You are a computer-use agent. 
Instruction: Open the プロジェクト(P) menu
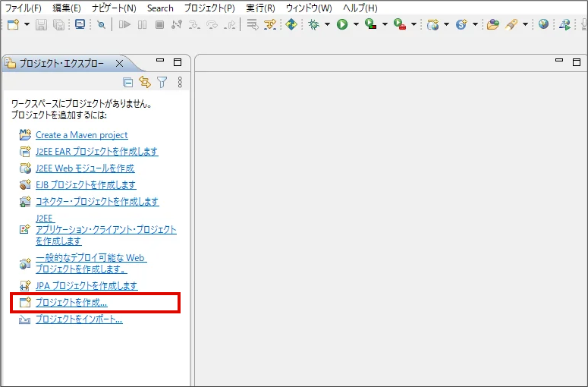(209, 8)
